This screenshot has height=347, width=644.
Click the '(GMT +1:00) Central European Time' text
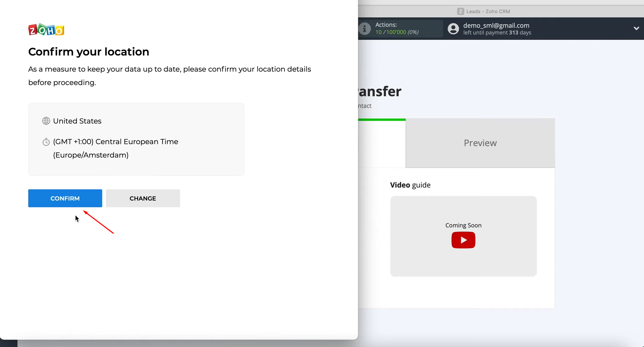click(115, 142)
